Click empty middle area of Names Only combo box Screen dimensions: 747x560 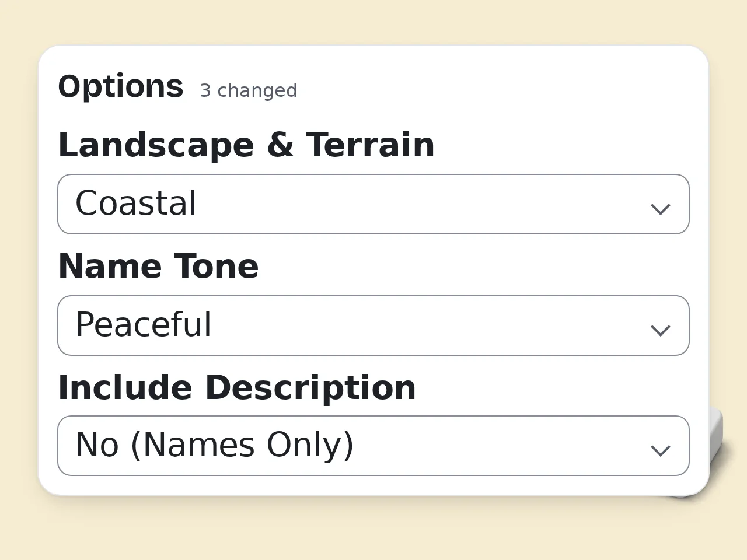502,446
